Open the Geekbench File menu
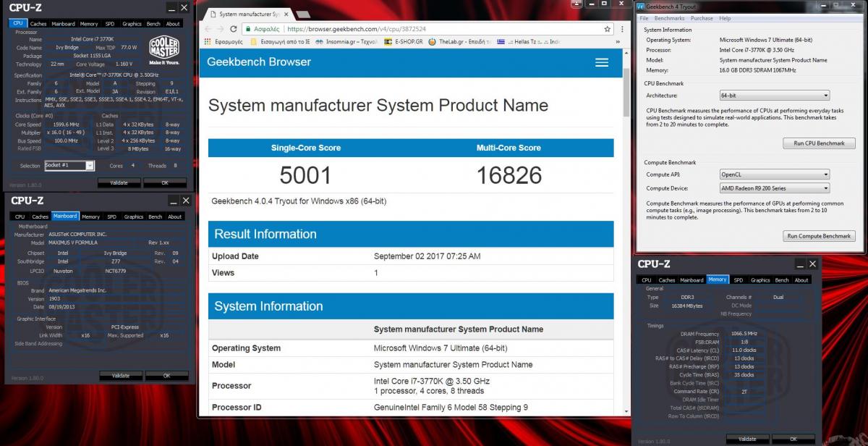Screen dimensions: 868x446 (644, 18)
